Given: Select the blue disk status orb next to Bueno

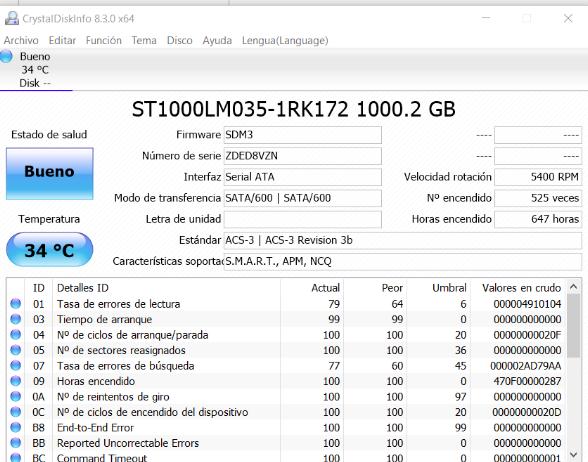Looking at the screenshot, I should [6, 56].
